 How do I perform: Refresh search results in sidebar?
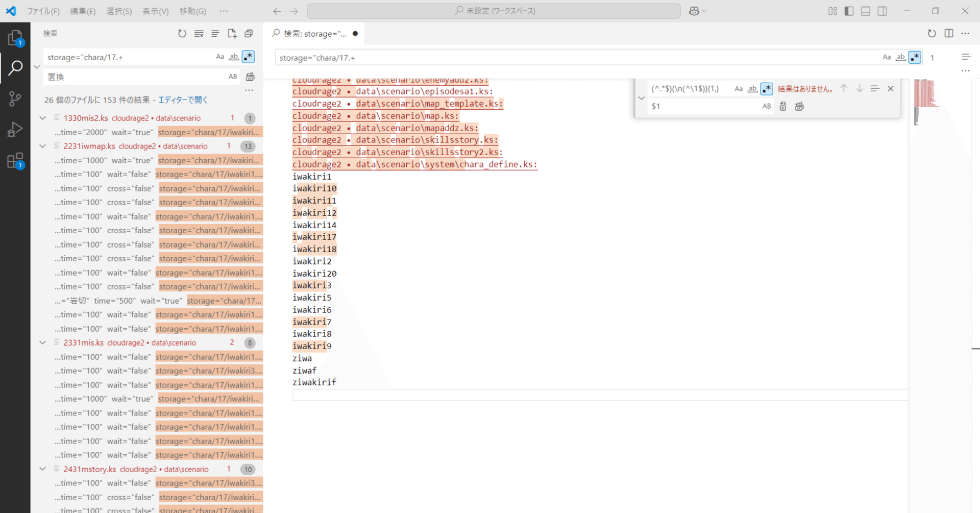182,34
